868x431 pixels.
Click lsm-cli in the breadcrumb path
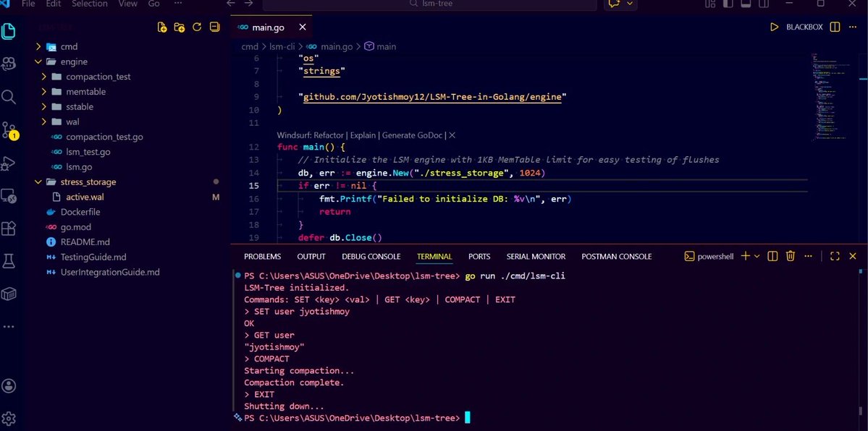coord(282,46)
